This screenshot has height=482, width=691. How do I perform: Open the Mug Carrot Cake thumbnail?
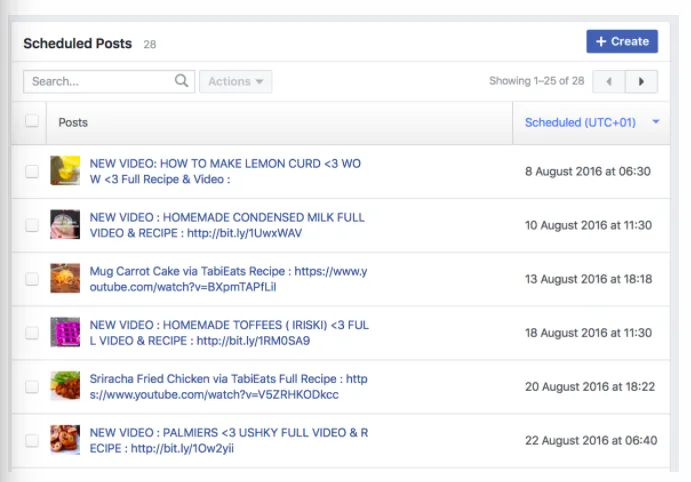click(65, 278)
